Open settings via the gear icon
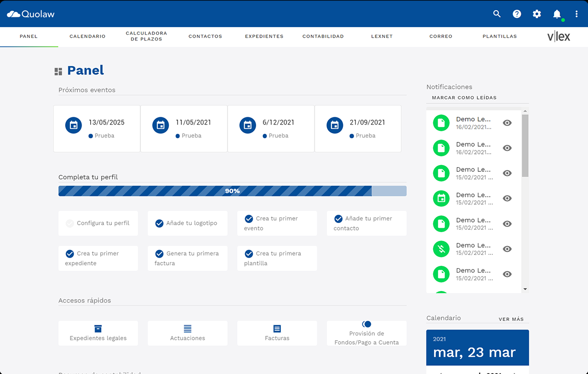The image size is (588, 374). [x=537, y=14]
